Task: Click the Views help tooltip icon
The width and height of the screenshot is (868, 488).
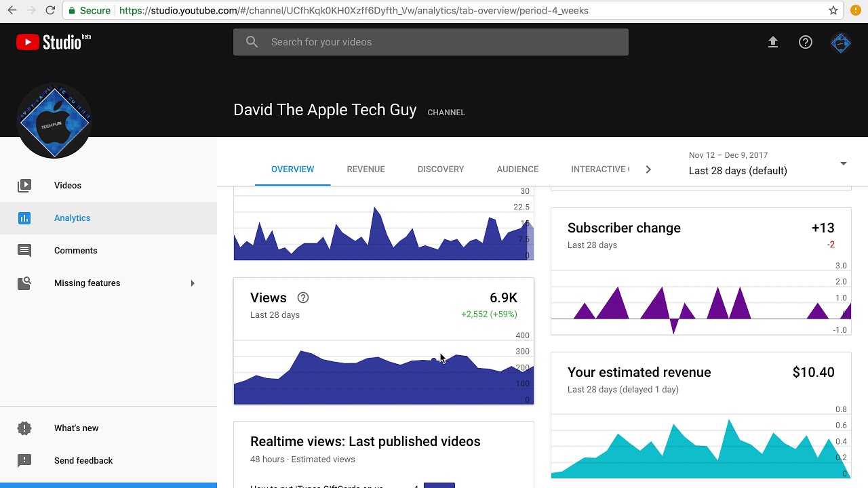Action: click(x=303, y=298)
